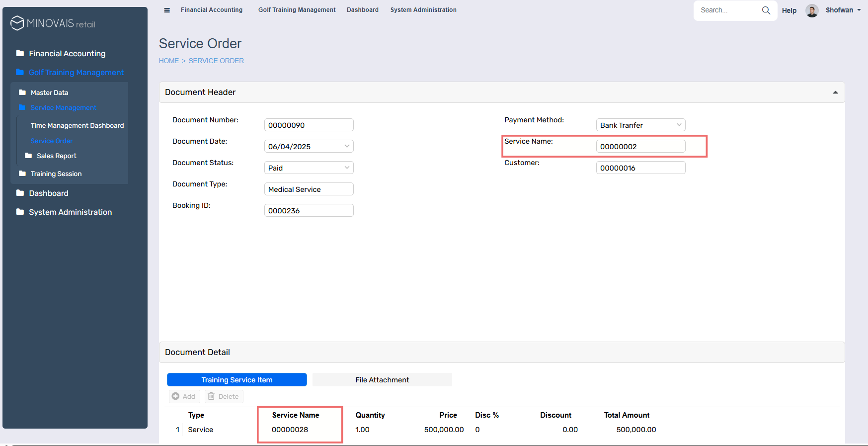Viewport: 868px width, 446px height.
Task: Select Service Management in sidebar
Action: tap(63, 107)
